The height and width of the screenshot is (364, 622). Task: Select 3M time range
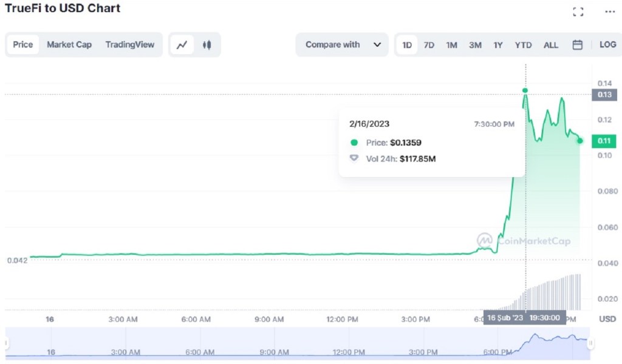[475, 45]
